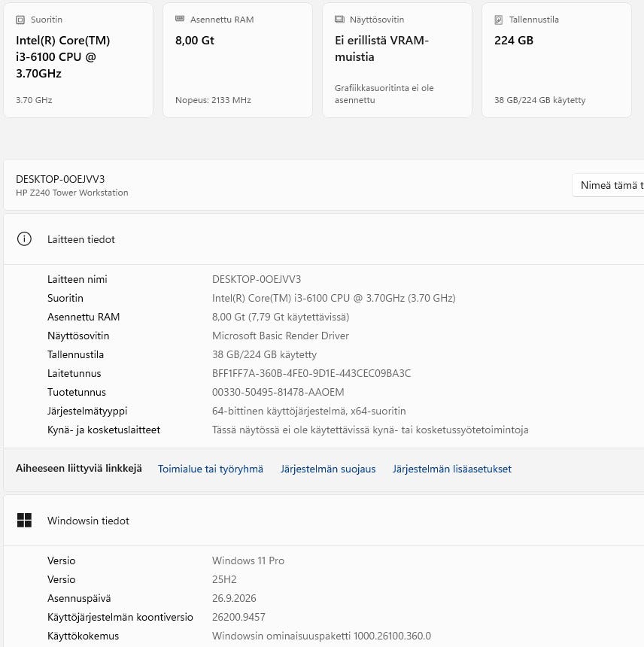Click the Asennuspäivä value 26.9.2026

[x=234, y=598]
